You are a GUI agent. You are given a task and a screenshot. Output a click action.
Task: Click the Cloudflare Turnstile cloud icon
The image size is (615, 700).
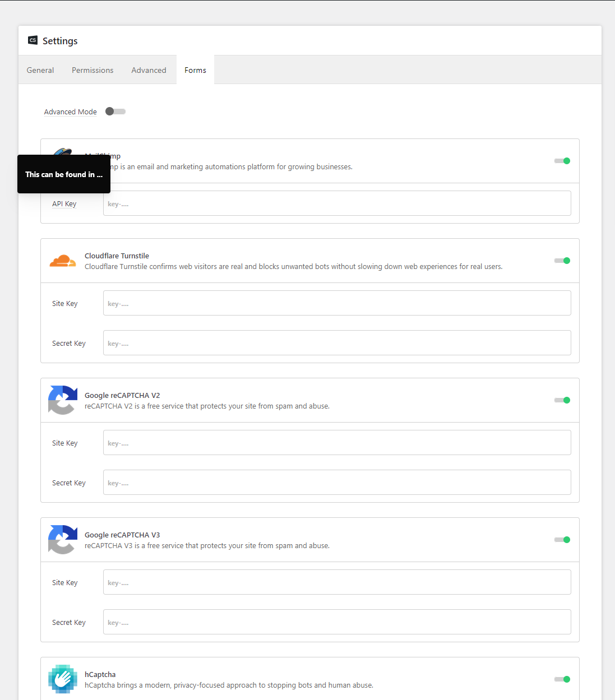(x=62, y=261)
